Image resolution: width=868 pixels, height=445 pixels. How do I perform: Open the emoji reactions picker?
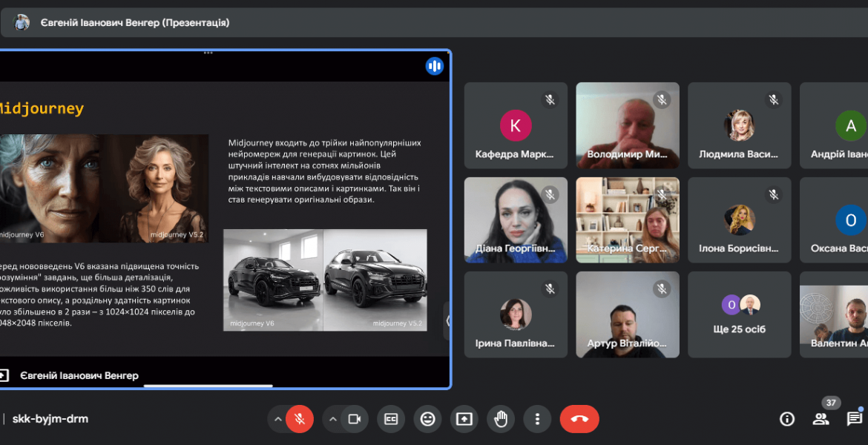click(427, 419)
